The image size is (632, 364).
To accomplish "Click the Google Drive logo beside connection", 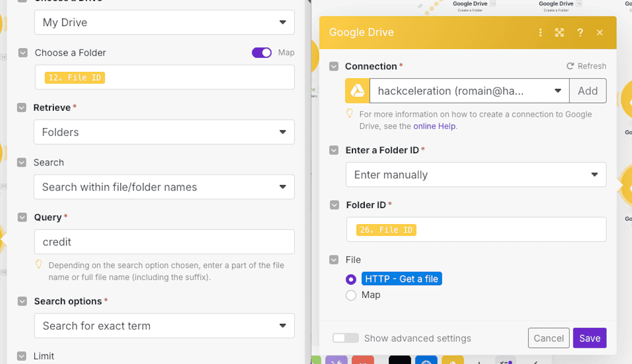I will tap(357, 91).
